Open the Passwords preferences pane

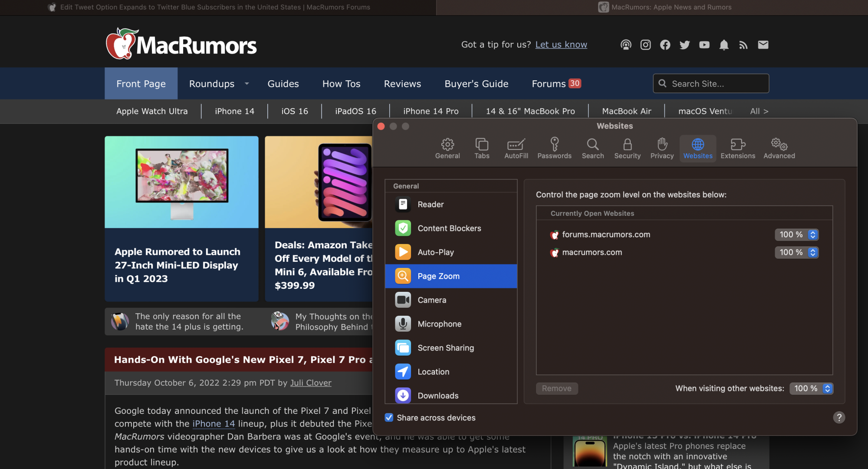click(554, 148)
